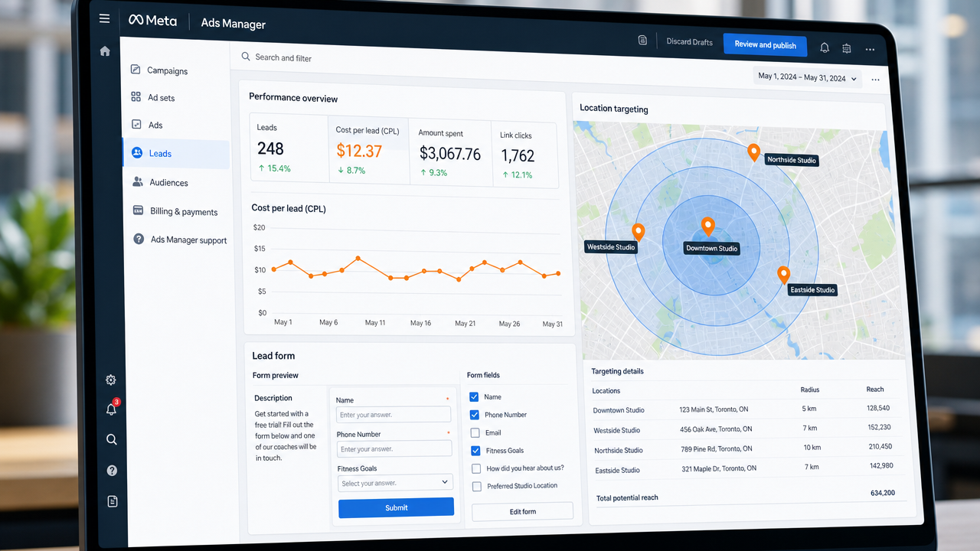Click Westside Studio label on map
980x551 pixels.
(x=611, y=246)
